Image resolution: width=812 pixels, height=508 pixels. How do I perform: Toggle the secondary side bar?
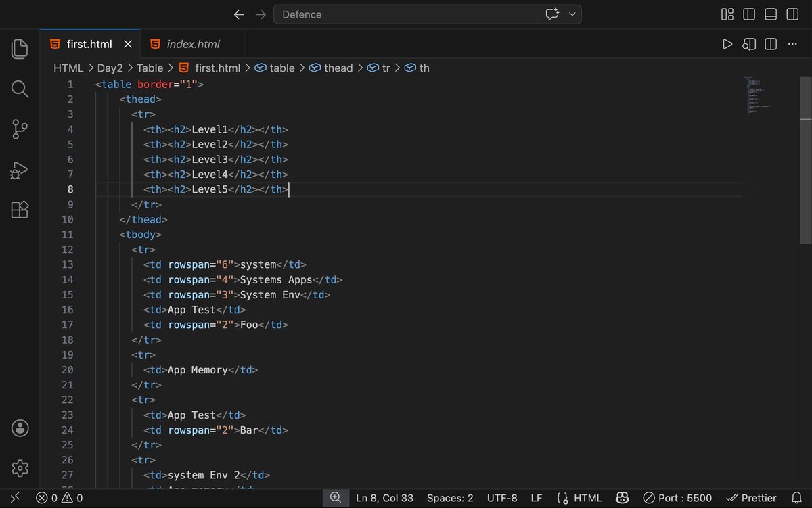[792, 14]
